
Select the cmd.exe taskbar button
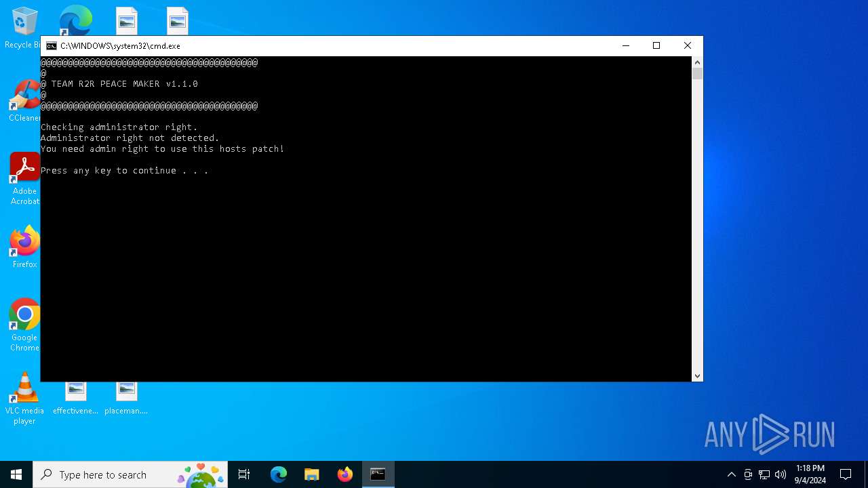point(378,474)
